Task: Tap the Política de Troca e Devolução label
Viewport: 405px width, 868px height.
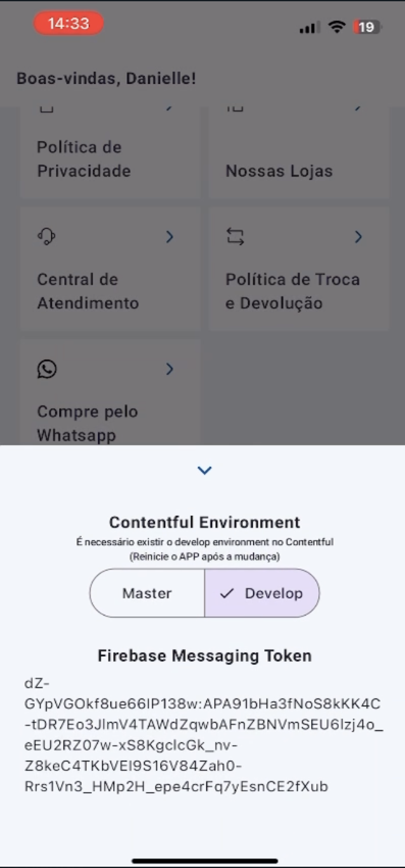Action: click(292, 291)
